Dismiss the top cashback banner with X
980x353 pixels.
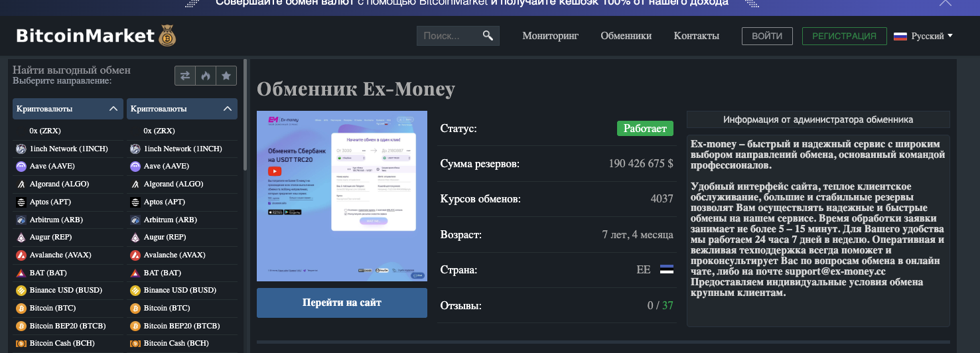click(945, 3)
